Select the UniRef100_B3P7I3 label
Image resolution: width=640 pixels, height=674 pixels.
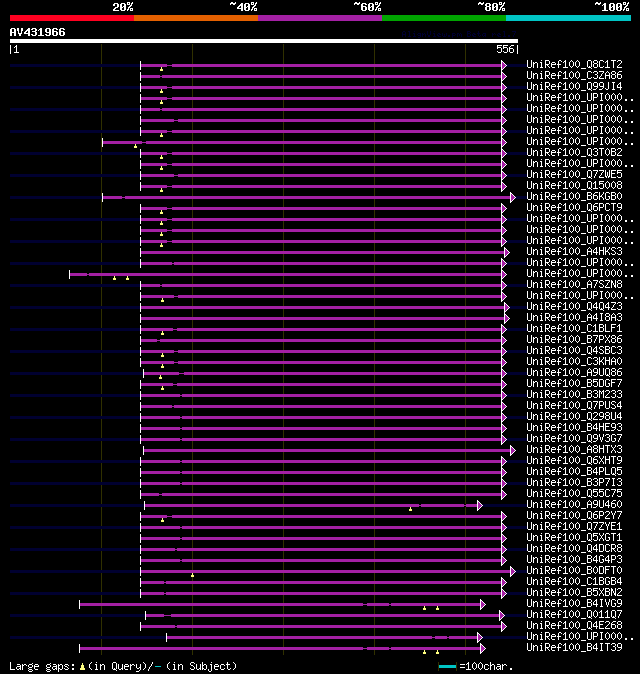click(x=574, y=483)
